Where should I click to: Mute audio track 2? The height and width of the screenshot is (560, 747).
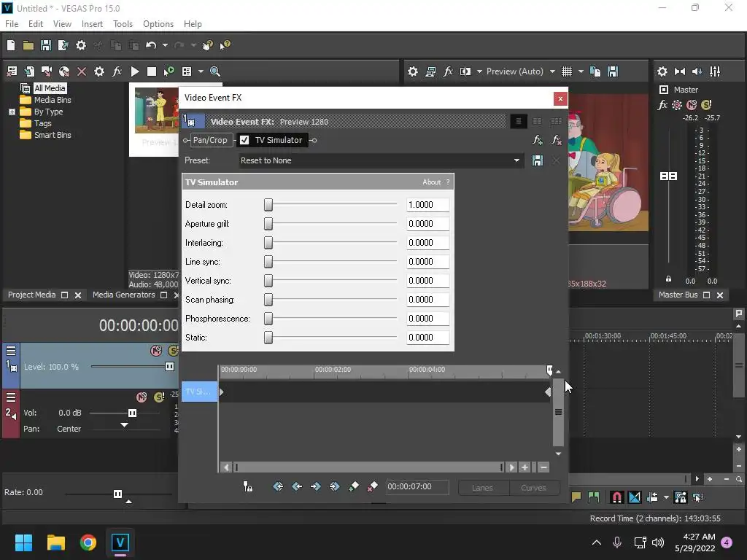(142, 397)
